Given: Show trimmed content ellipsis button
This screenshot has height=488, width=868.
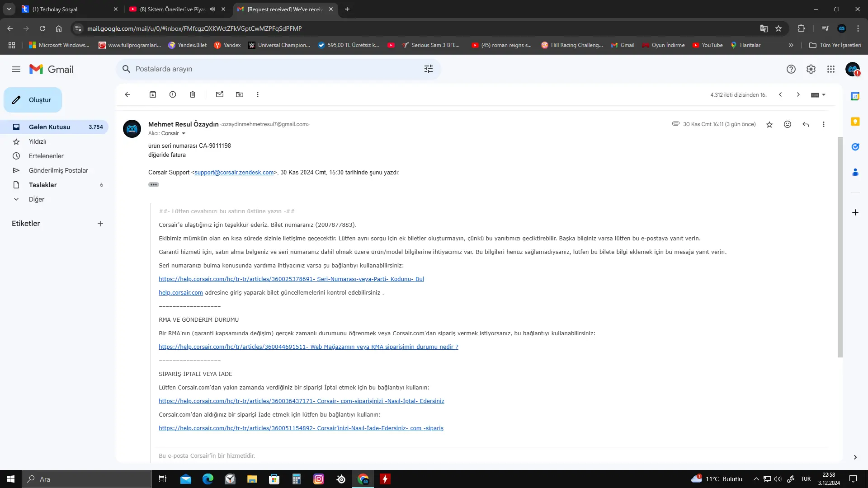Looking at the screenshot, I should pos(154,184).
